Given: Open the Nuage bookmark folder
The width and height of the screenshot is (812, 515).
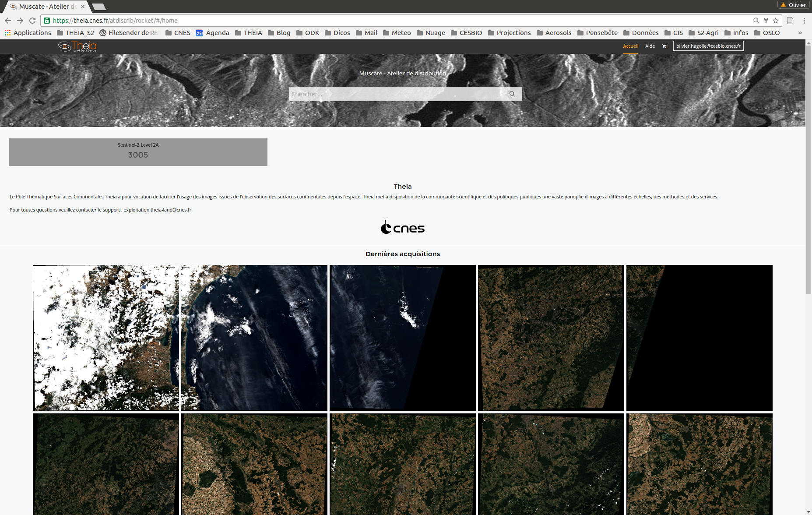Looking at the screenshot, I should 431,33.
